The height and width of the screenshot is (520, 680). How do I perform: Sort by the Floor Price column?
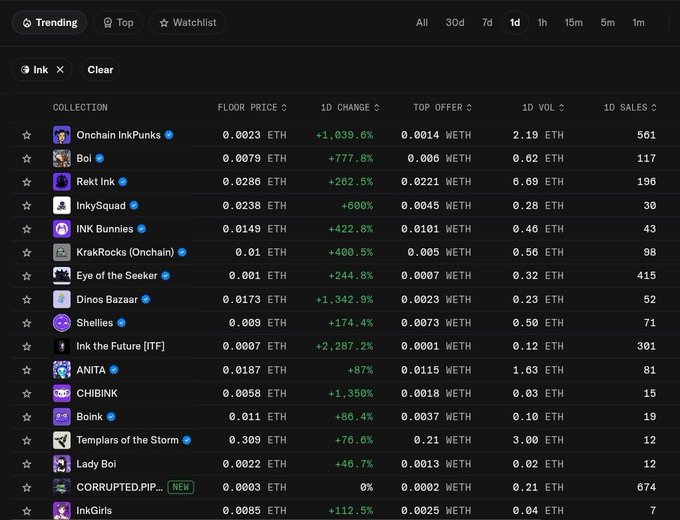coord(252,108)
